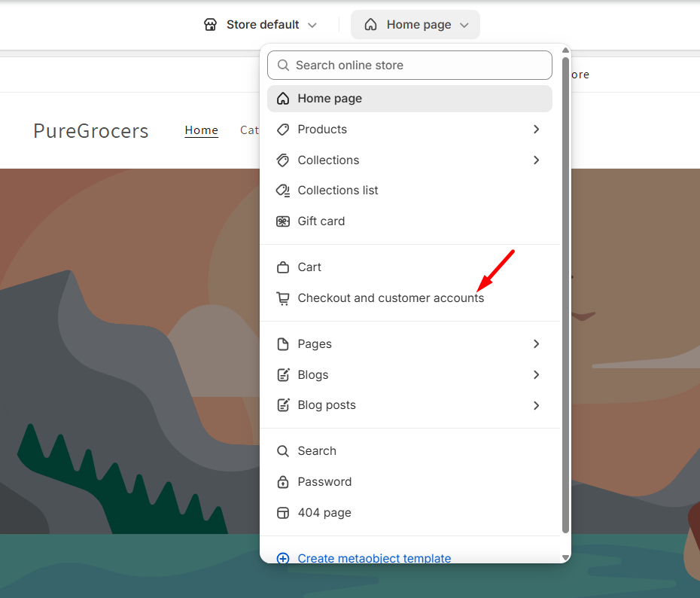Expand the Blog posts submenu chevron
This screenshot has width=700, height=598.
coord(537,405)
